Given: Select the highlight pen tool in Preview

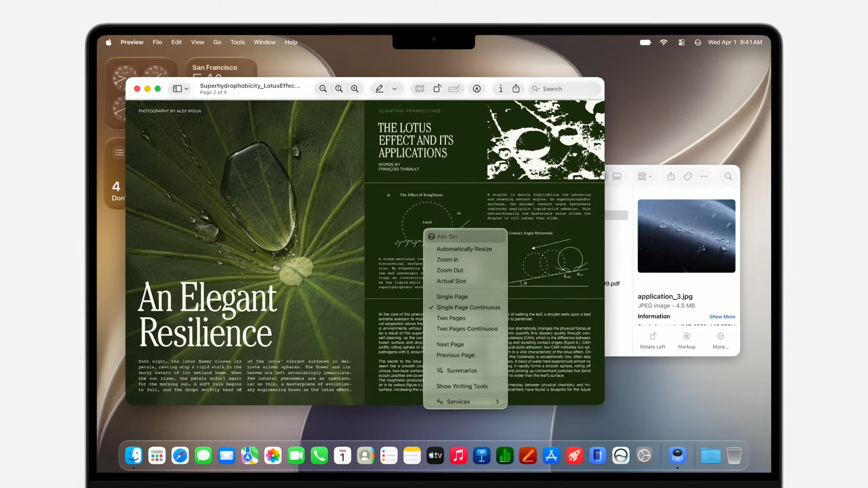Looking at the screenshot, I should click(379, 89).
